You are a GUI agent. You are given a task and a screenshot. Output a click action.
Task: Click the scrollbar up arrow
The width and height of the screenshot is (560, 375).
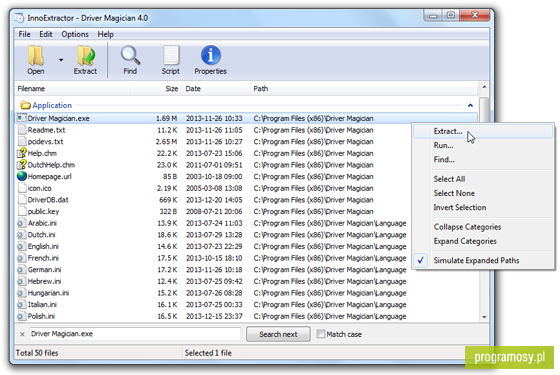point(484,87)
